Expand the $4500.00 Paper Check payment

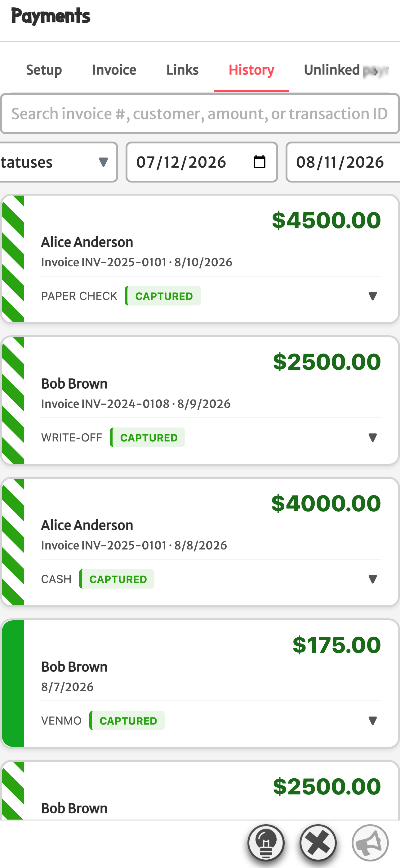[372, 296]
